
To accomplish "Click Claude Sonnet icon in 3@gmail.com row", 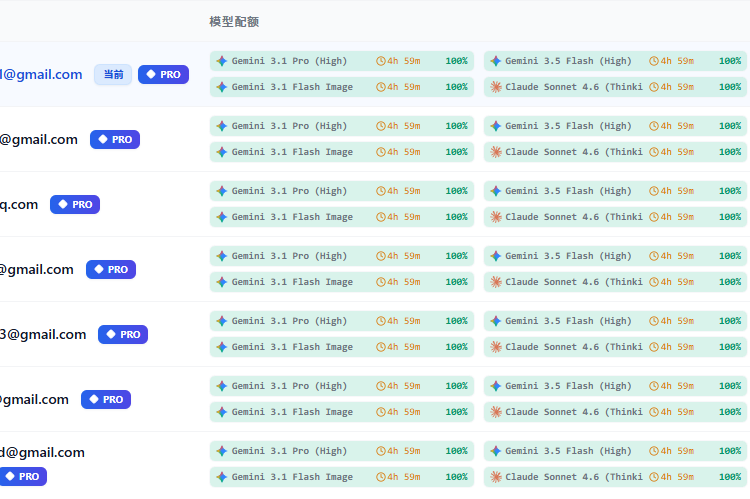I will click(496, 347).
